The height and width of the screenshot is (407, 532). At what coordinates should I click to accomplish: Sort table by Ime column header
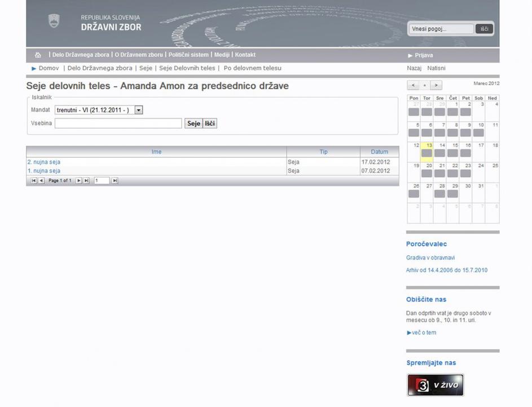(156, 152)
